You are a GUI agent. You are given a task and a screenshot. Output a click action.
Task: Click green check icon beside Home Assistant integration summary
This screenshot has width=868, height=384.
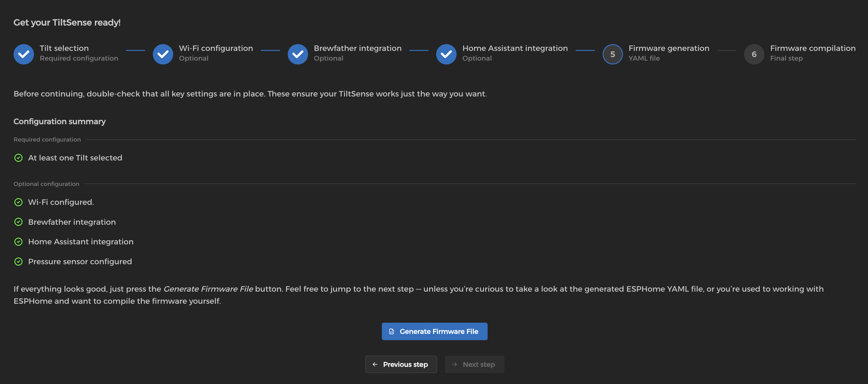[18, 241]
